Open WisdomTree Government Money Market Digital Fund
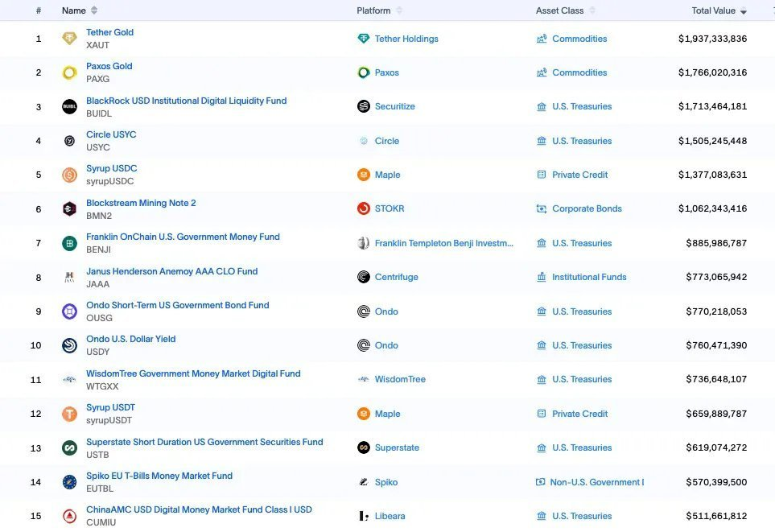This screenshot has width=775, height=532. pos(193,373)
